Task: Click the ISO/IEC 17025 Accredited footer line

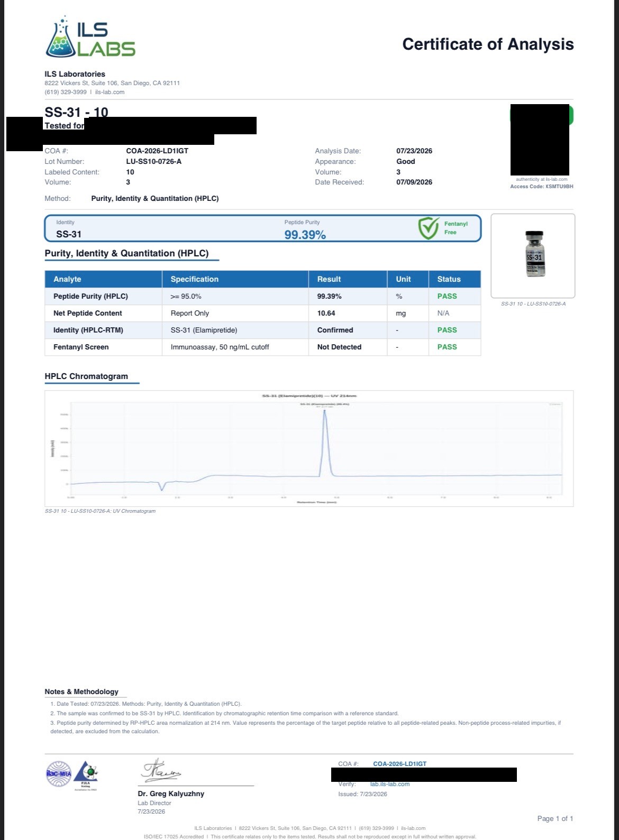Action: coord(309,837)
